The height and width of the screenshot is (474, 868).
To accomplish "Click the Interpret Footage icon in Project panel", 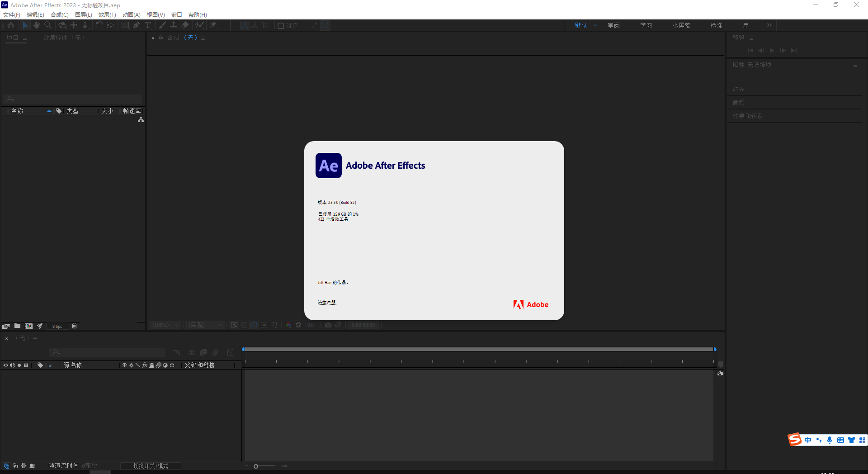I will coord(6,326).
